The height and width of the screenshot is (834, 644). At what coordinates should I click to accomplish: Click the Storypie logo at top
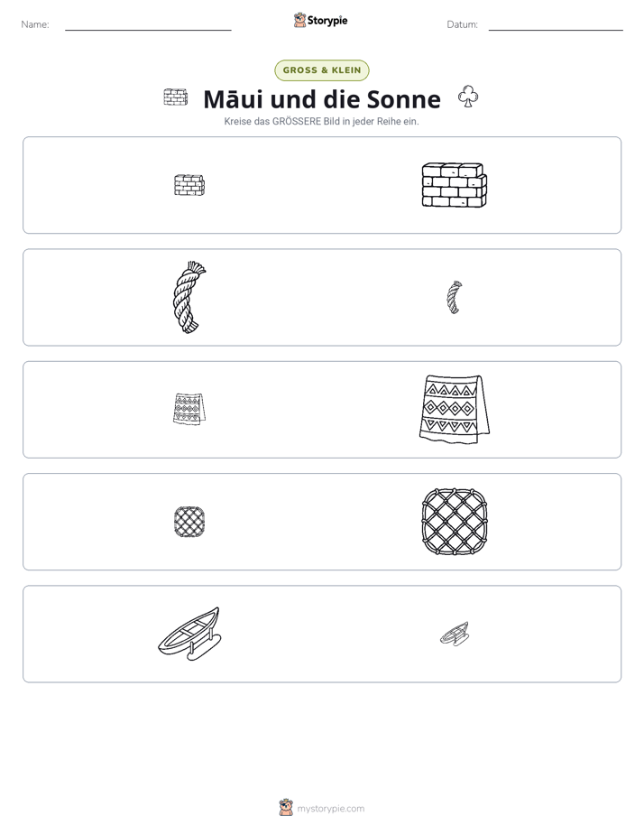(320, 20)
